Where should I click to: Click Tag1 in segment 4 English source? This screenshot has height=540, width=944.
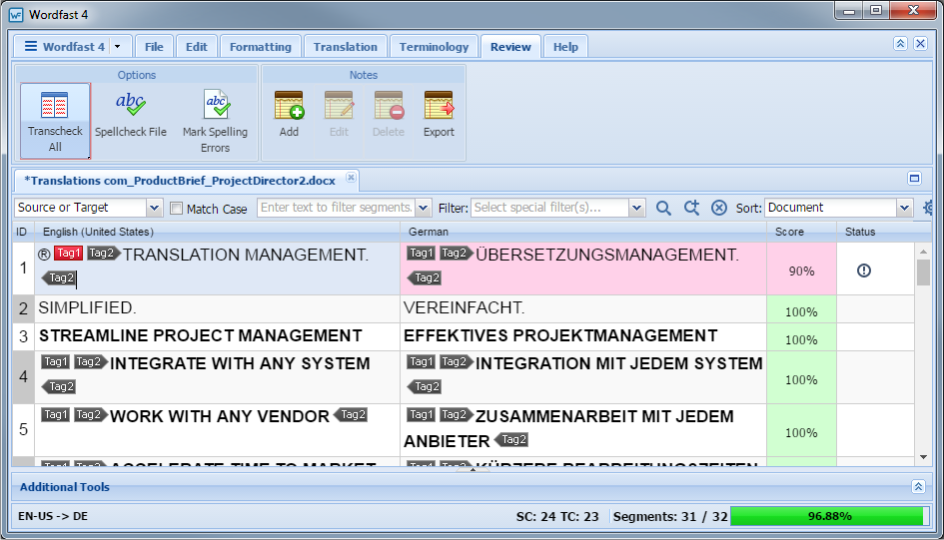(55, 362)
